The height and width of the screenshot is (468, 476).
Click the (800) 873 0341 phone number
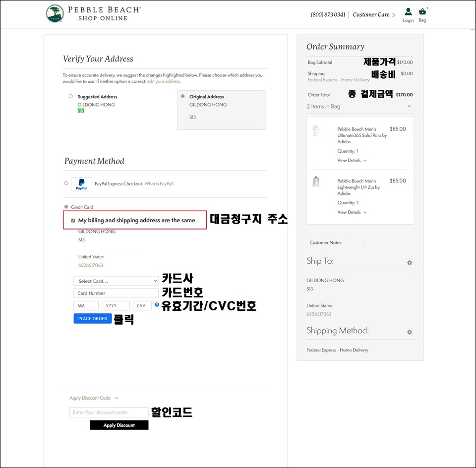point(328,14)
